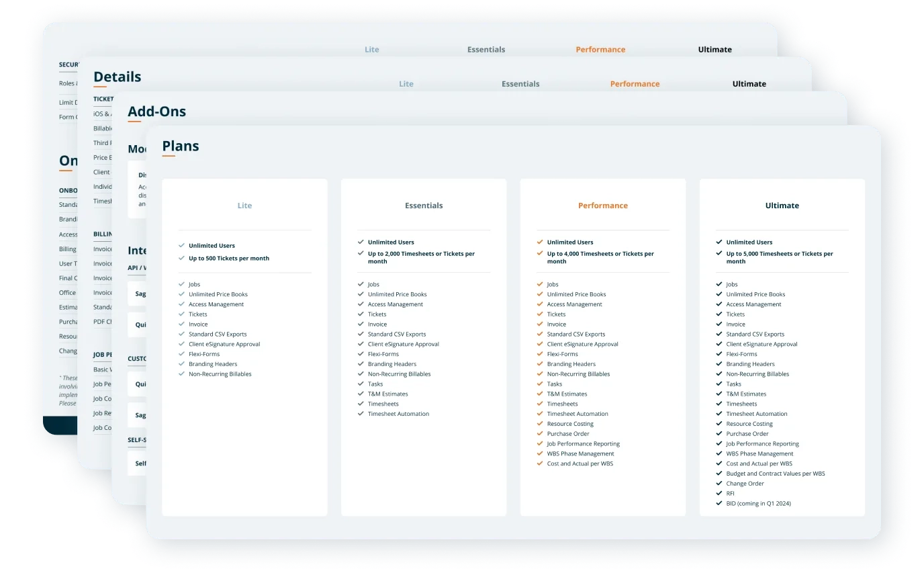Toggle the "Change Order" checkmark in Ultimate
924x571 pixels.
[x=719, y=483]
